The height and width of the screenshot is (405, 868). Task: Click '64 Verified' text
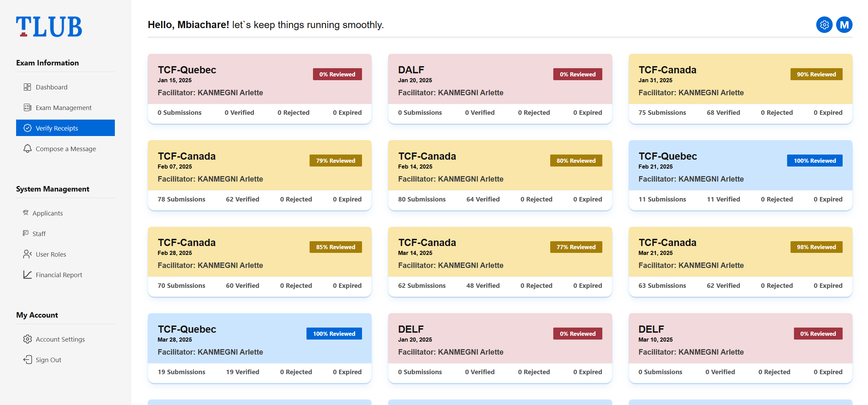pyautogui.click(x=483, y=199)
